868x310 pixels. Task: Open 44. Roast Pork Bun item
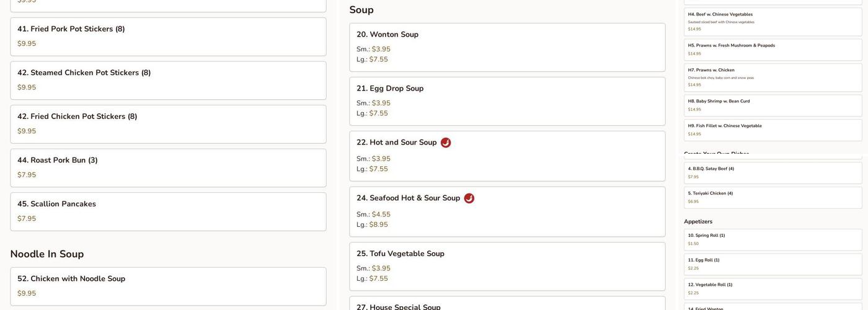[168, 167]
